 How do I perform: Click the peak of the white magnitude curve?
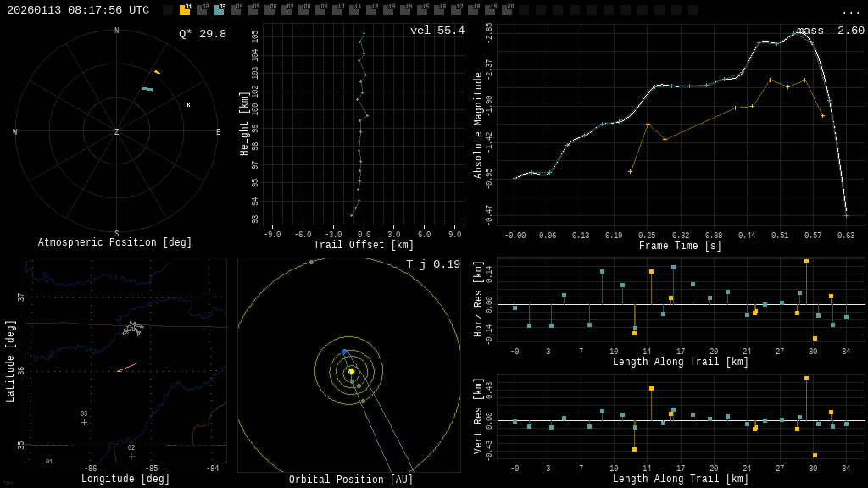[797, 33]
